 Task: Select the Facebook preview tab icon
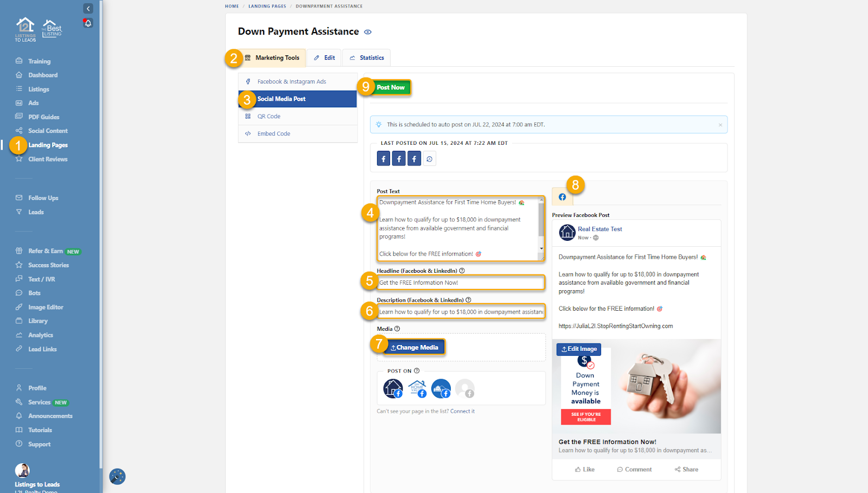(x=562, y=197)
